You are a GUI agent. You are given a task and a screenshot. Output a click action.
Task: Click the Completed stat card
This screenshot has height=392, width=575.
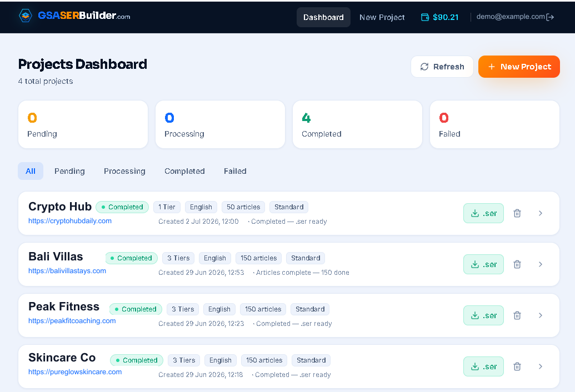(x=357, y=124)
